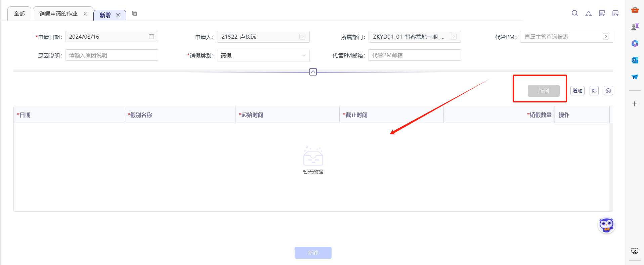The height and width of the screenshot is (265, 644).
Task: Click the 暂无数据 empty-state text
Action: click(313, 172)
